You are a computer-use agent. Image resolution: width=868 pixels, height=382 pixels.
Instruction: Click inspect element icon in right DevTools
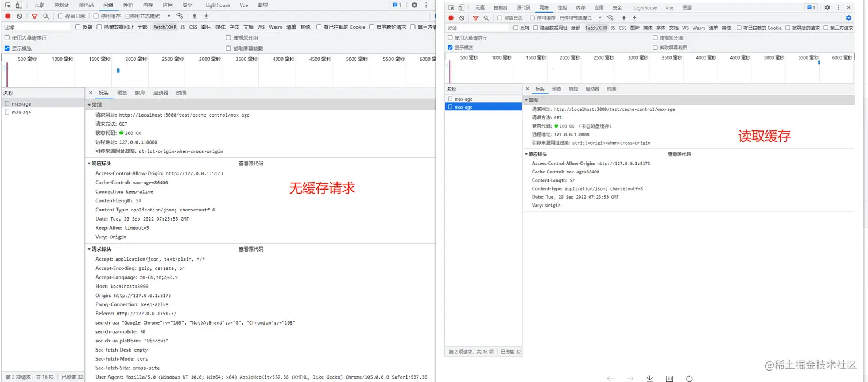451,7
